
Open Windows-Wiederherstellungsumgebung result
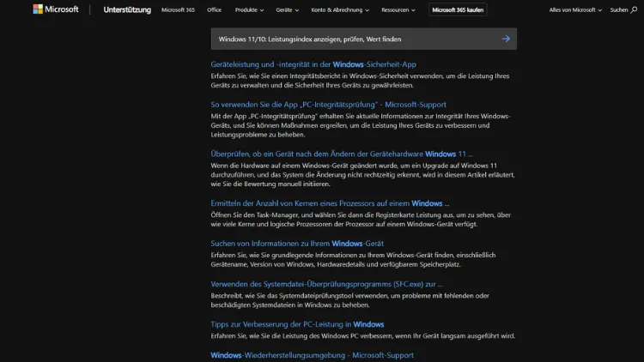pyautogui.click(x=313, y=355)
